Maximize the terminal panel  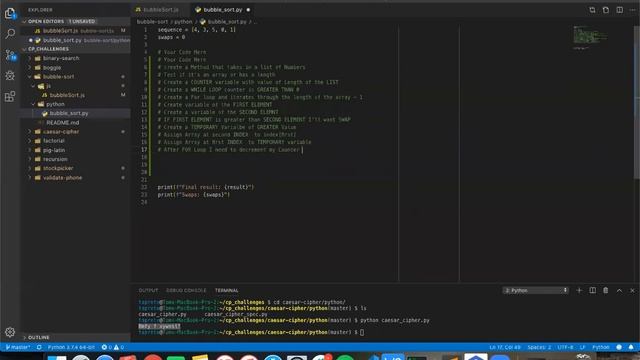619,290
